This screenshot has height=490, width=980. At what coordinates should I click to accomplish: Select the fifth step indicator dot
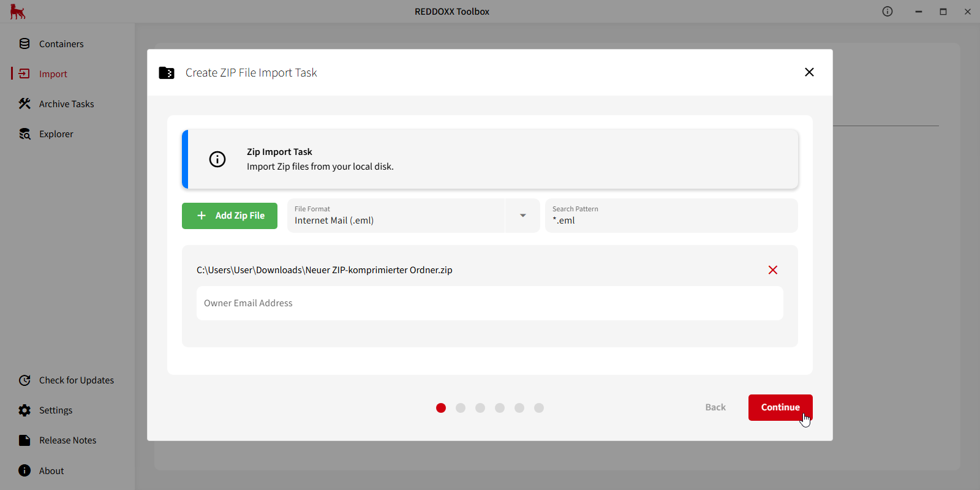point(519,408)
